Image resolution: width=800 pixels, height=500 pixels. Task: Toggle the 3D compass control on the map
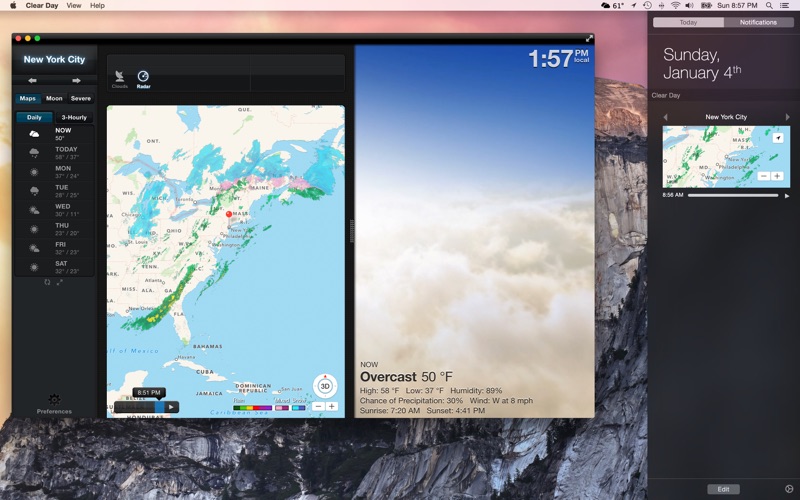pos(325,386)
